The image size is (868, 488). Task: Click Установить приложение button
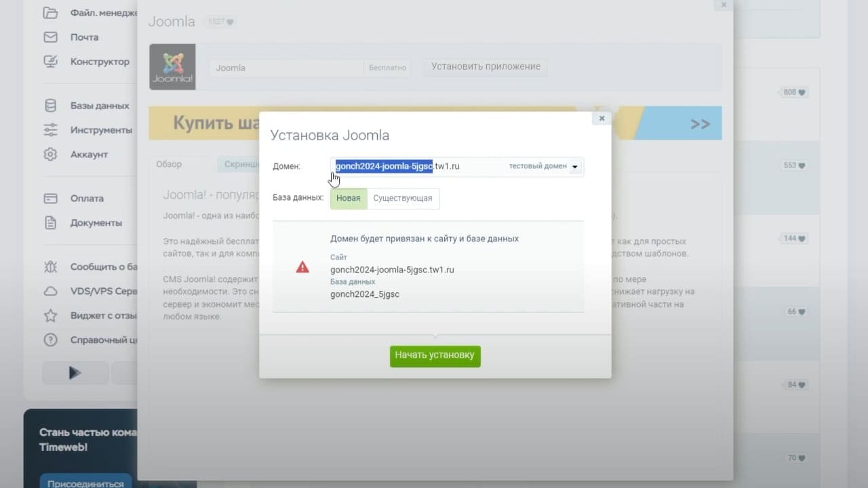(486, 67)
